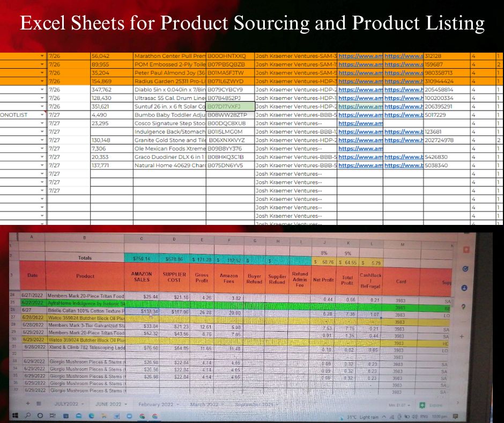Screen dimensions: 504x423
Task: Open Google Keep icon in Sheets side panel
Action: click(466, 250)
